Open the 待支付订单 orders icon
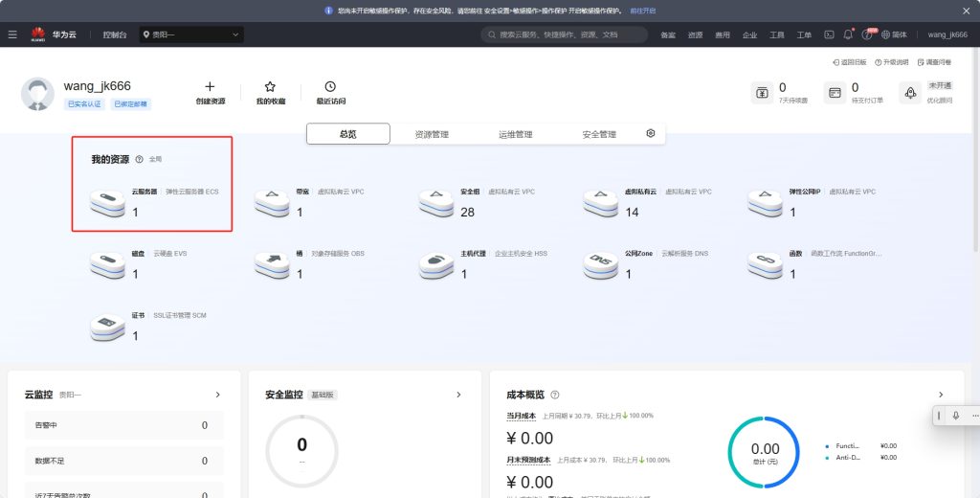The height and width of the screenshot is (498, 980). tap(835, 93)
